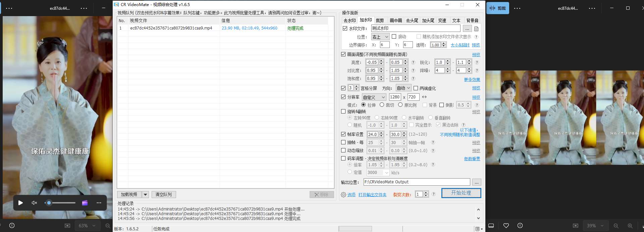This screenshot has width=644, height=232.
Task: Favorite the image with heart icon in right viewer
Action: (506, 226)
